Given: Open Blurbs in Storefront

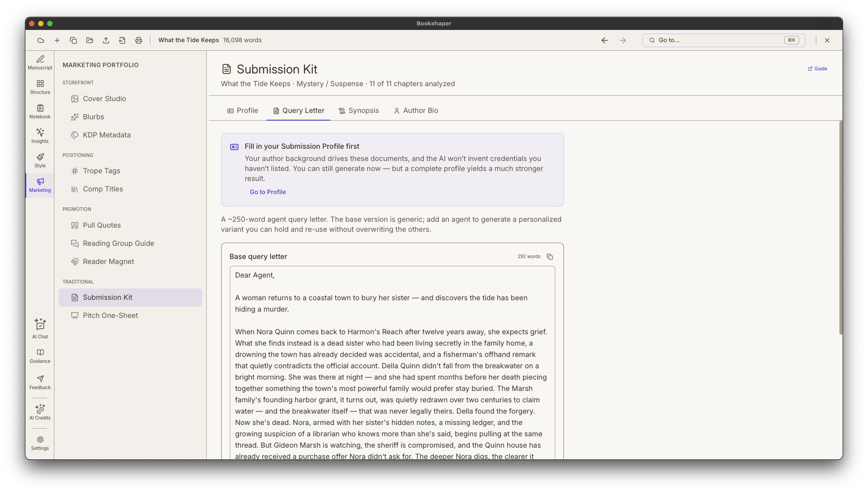Looking at the screenshot, I should pos(130,117).
